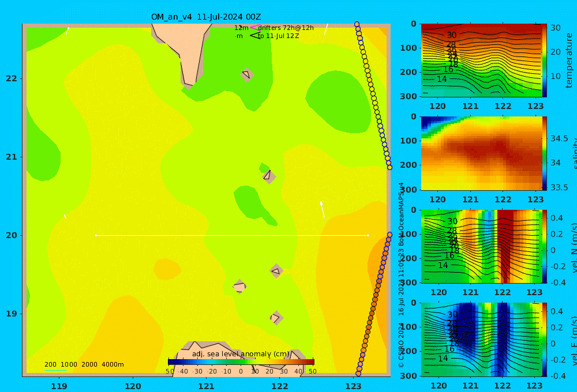Image resolution: width=577 pixels, height=392 pixels.
Task: Click the salinity color scale bar
Action: point(545,153)
